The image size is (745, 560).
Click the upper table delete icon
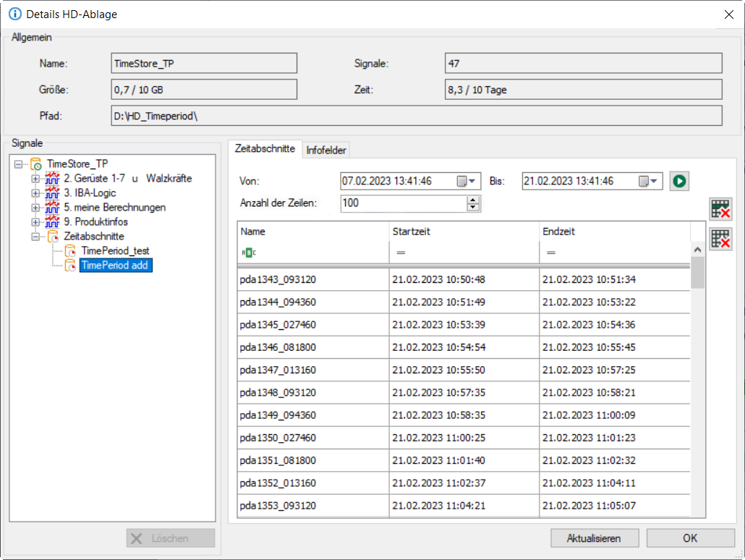[x=720, y=209]
